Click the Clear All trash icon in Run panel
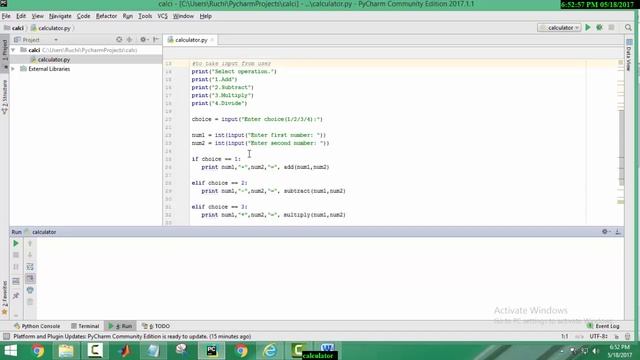Image resolution: width=640 pixels, height=360 pixels. (30, 302)
